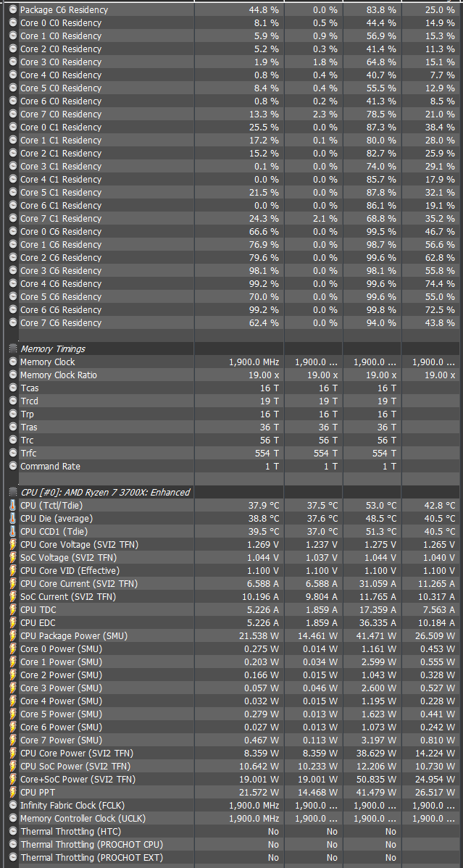
Task: Click the Core 0 C0 Residency icon
Action: point(13,22)
